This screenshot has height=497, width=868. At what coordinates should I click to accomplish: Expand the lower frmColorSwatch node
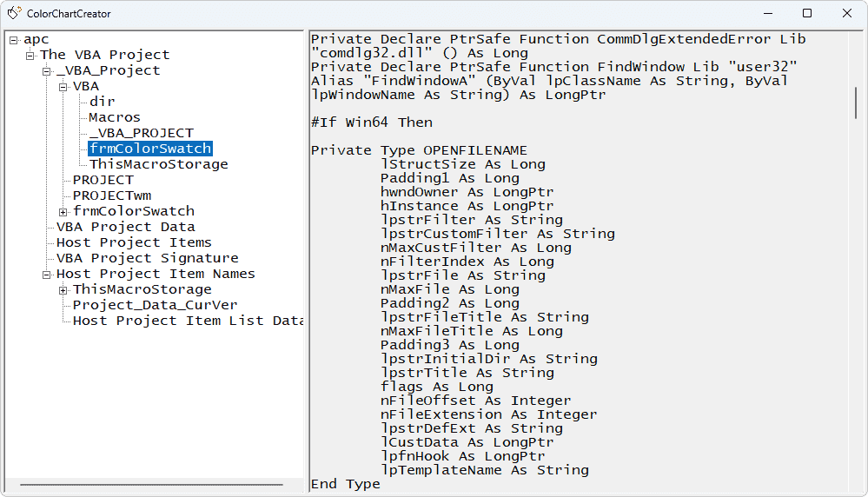(63, 212)
